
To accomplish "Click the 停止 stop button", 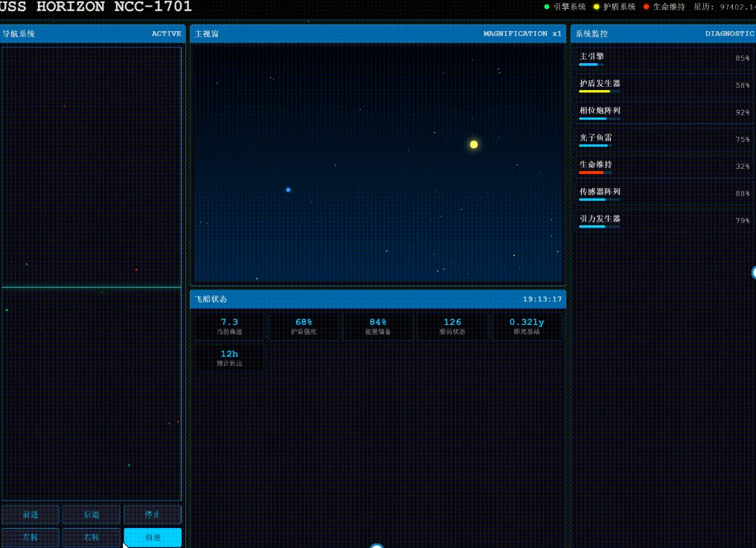I will pyautogui.click(x=153, y=515).
